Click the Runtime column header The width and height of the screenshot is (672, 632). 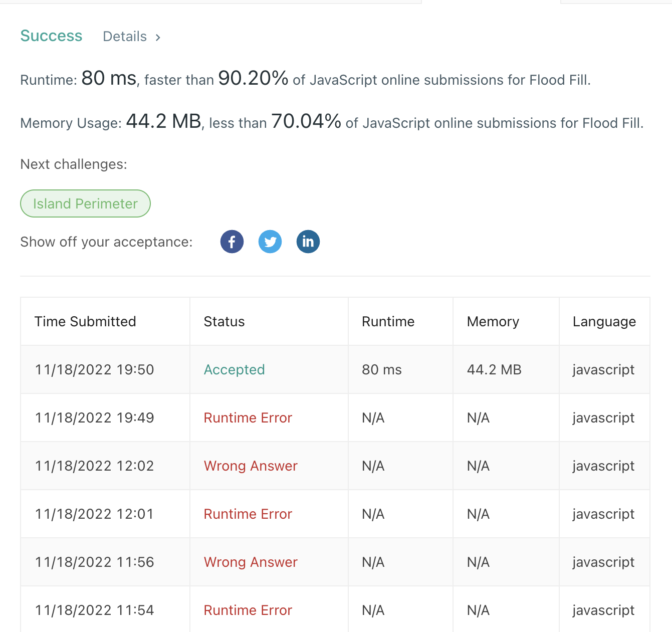(388, 321)
